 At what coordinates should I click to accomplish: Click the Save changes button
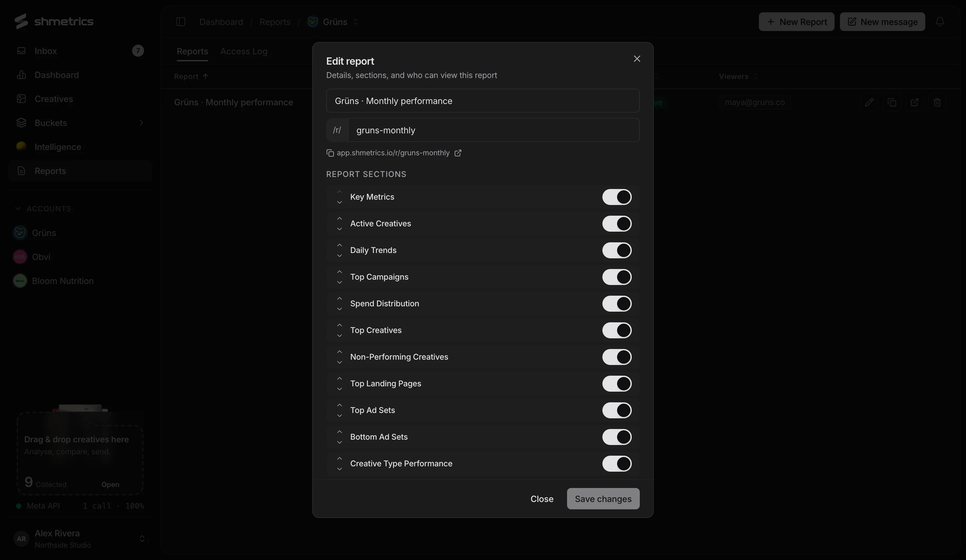tap(603, 499)
